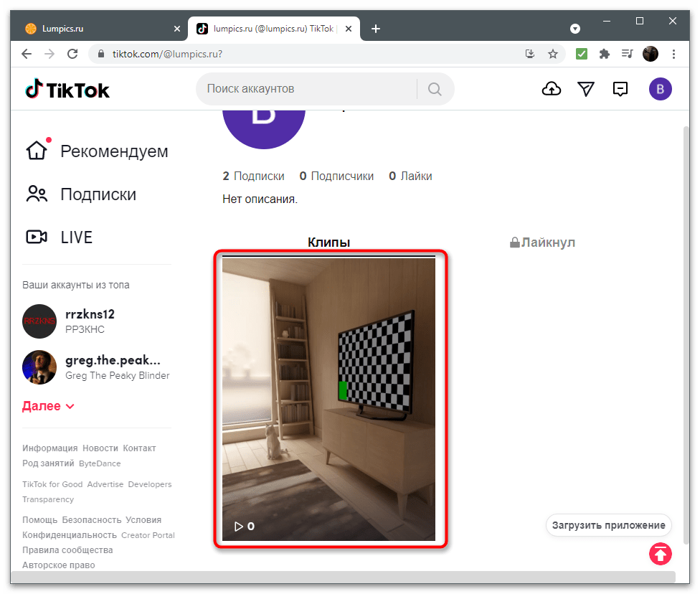The width and height of the screenshot is (700, 594).
Task: Switch to the Лайкнул tab
Action: click(541, 242)
